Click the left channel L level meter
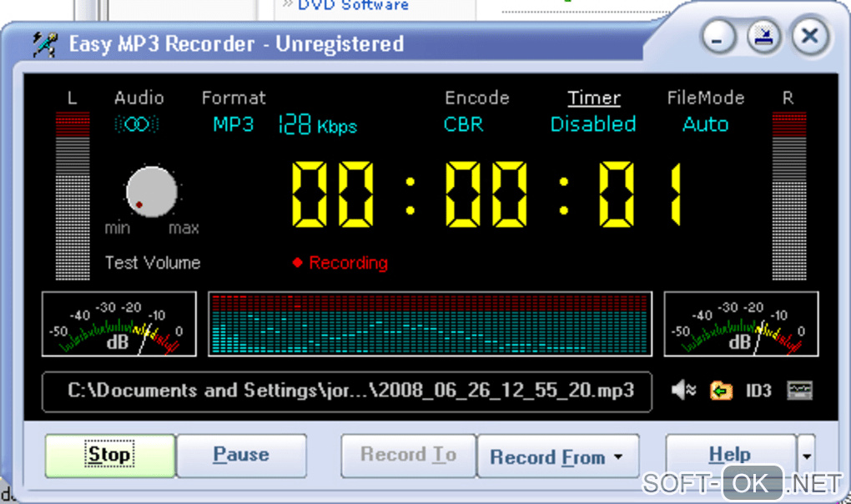Screen dimensions: 851x504 click(x=73, y=196)
